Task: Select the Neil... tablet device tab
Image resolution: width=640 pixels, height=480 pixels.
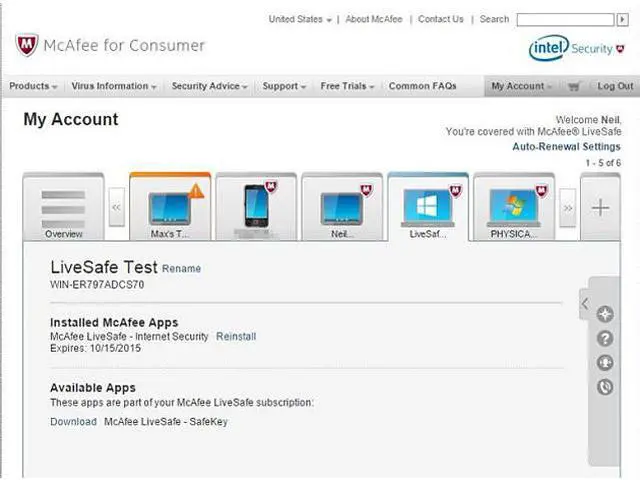Action: point(342,207)
